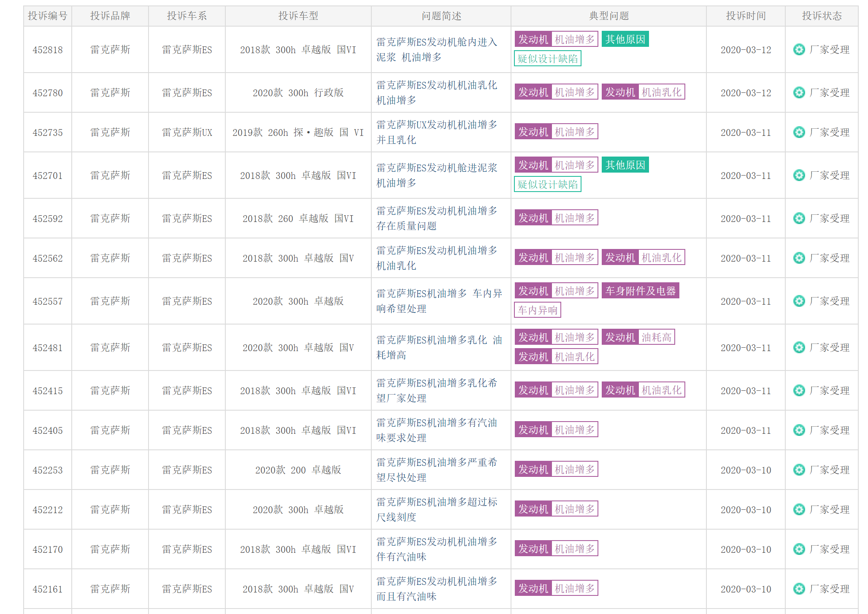Open description 机油增多严重希望尽快处理
The width and height of the screenshot is (868, 614).
(437, 470)
